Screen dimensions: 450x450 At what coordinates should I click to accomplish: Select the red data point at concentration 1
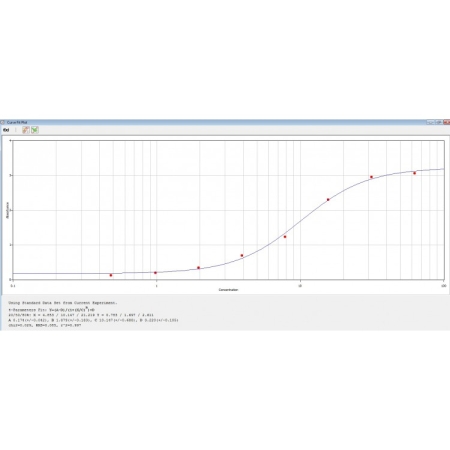coord(155,273)
